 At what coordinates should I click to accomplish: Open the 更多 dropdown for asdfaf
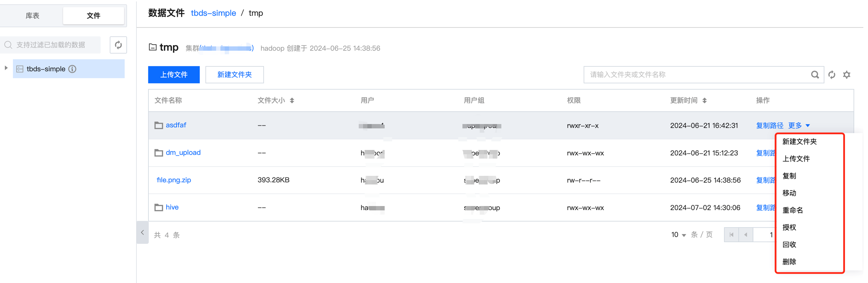[798, 125]
